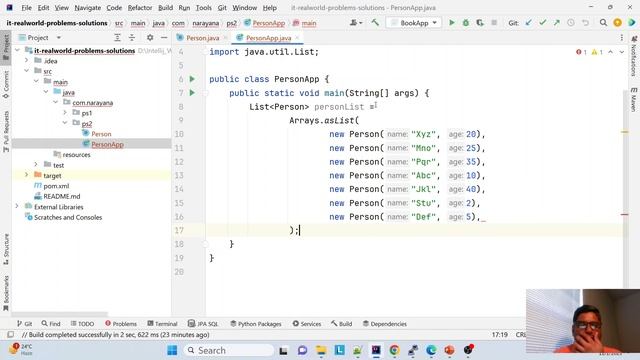The image size is (640, 360).
Task: Run class PersonApp gutter arrow line 6
Action: [x=192, y=79]
